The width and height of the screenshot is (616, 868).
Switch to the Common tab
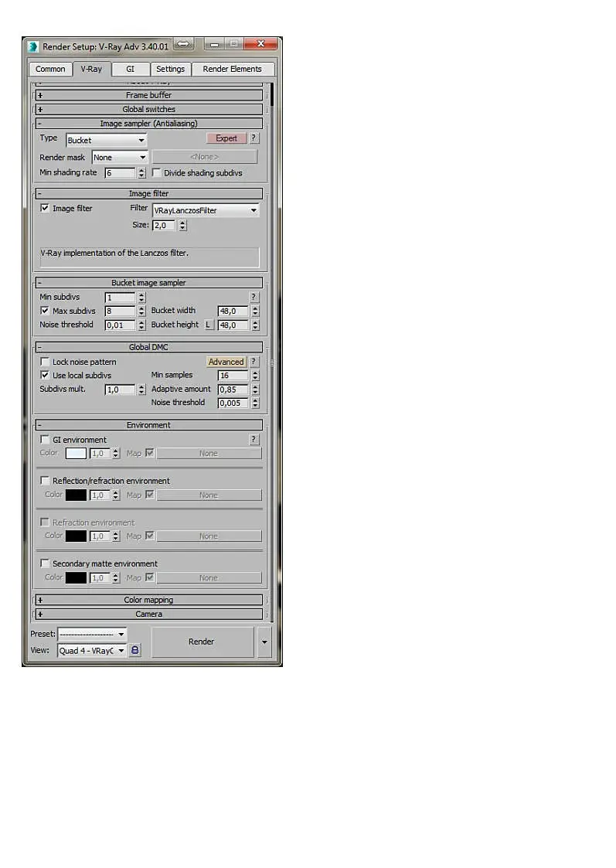click(50, 70)
